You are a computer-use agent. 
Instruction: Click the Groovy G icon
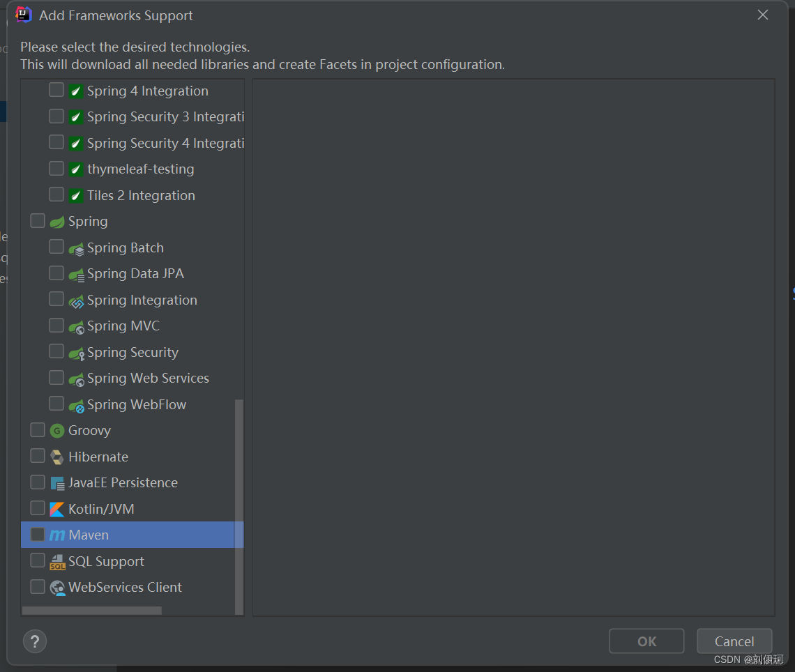coord(57,431)
